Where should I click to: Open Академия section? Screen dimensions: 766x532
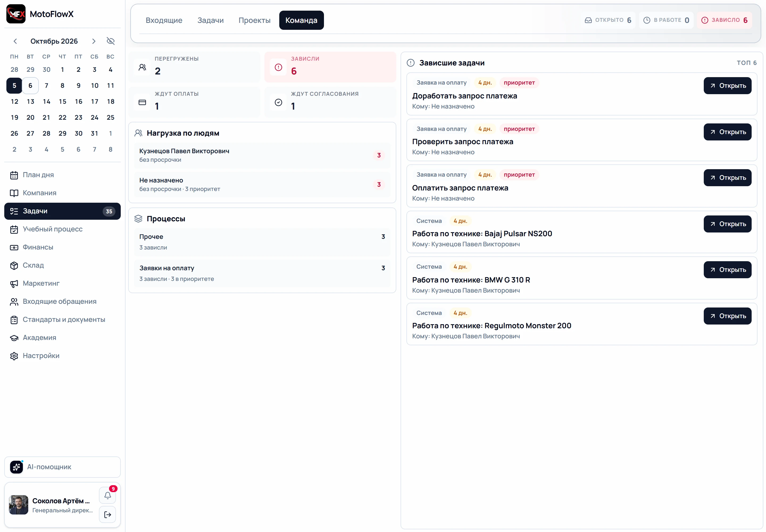pyautogui.click(x=62, y=338)
